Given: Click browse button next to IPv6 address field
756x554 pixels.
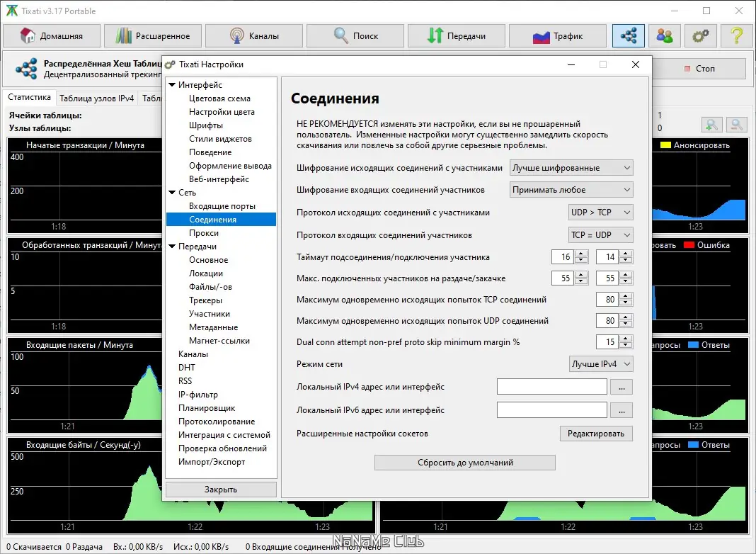Looking at the screenshot, I should coord(622,410).
